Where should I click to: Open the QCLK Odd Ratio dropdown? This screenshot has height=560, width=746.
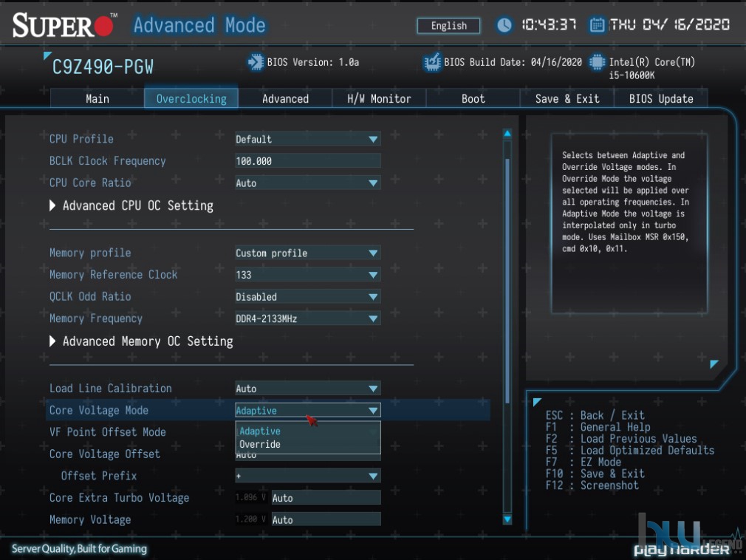308,297
